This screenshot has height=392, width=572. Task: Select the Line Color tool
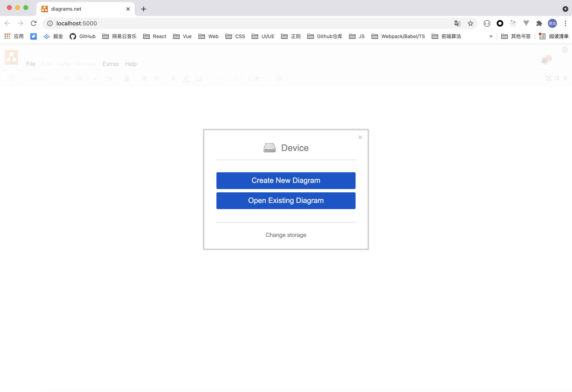tap(186, 78)
